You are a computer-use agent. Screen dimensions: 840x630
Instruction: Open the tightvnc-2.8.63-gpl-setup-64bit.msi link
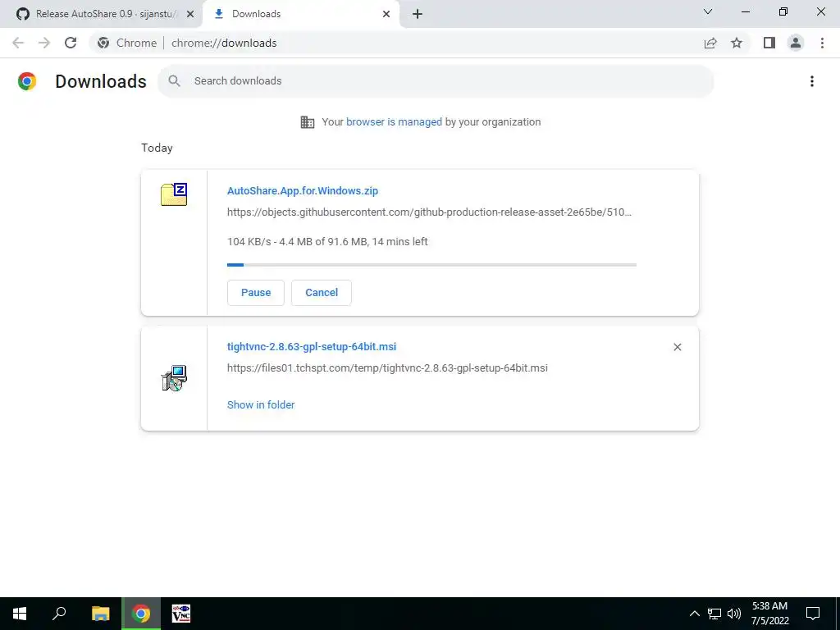coord(312,347)
